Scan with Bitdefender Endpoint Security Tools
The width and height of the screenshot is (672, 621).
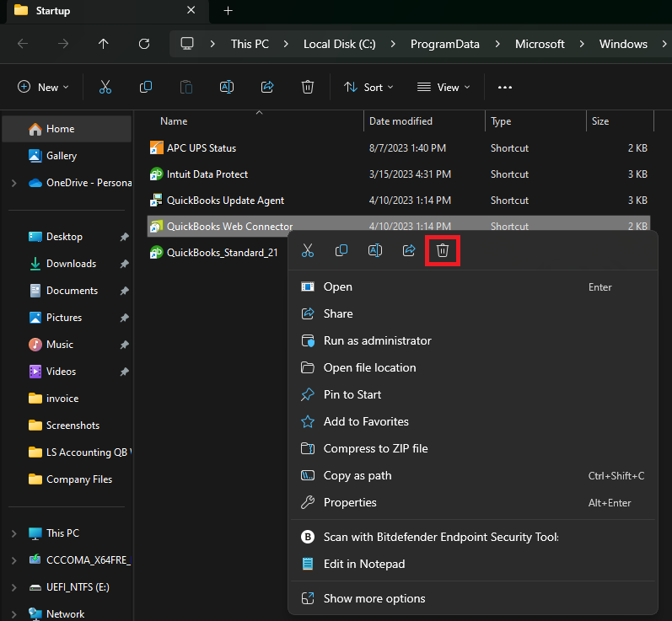(x=473, y=537)
